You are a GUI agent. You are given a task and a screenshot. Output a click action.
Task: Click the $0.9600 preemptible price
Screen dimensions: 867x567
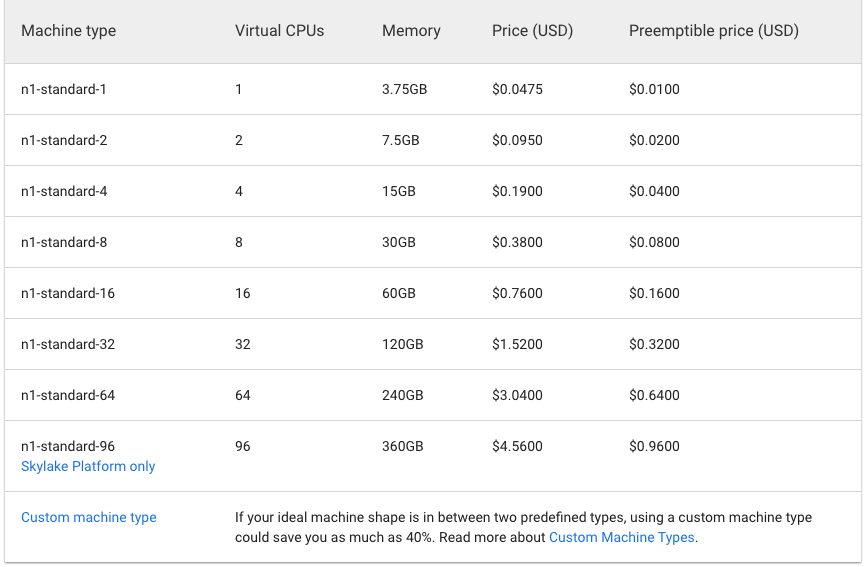[654, 446]
